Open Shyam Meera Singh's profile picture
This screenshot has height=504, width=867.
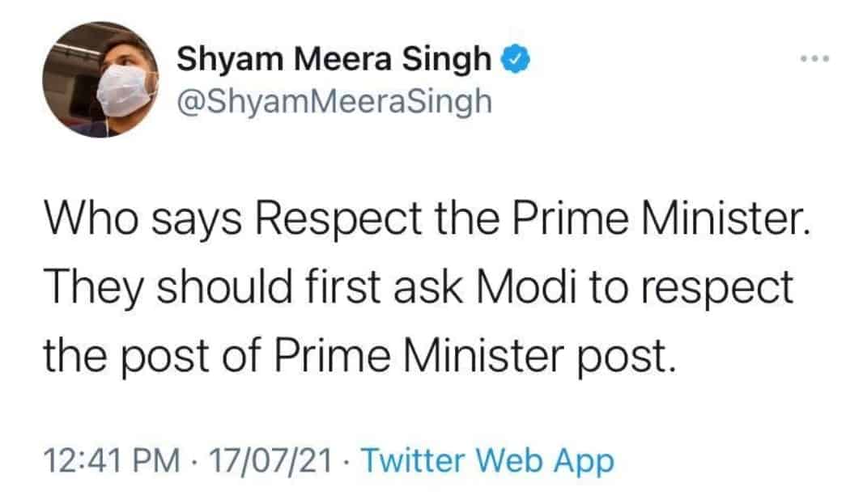tap(100, 79)
